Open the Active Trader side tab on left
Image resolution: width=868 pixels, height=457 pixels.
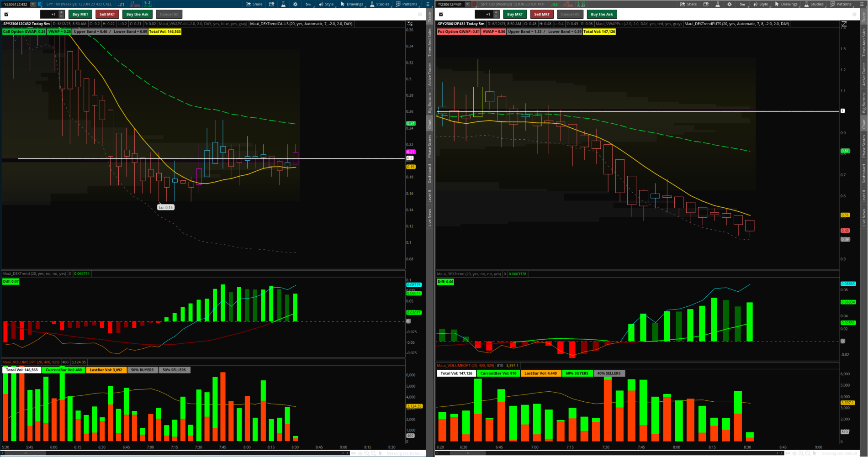tap(429, 74)
